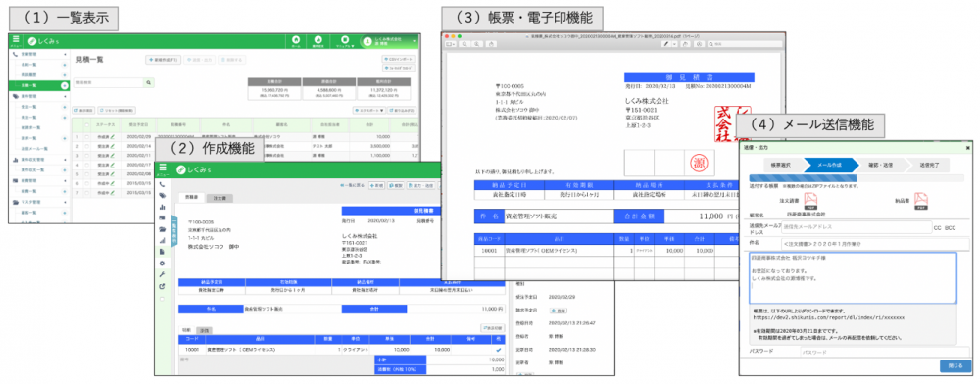Tick the checkbox for list row 6
The height and width of the screenshot is (384, 980).
click(x=87, y=184)
